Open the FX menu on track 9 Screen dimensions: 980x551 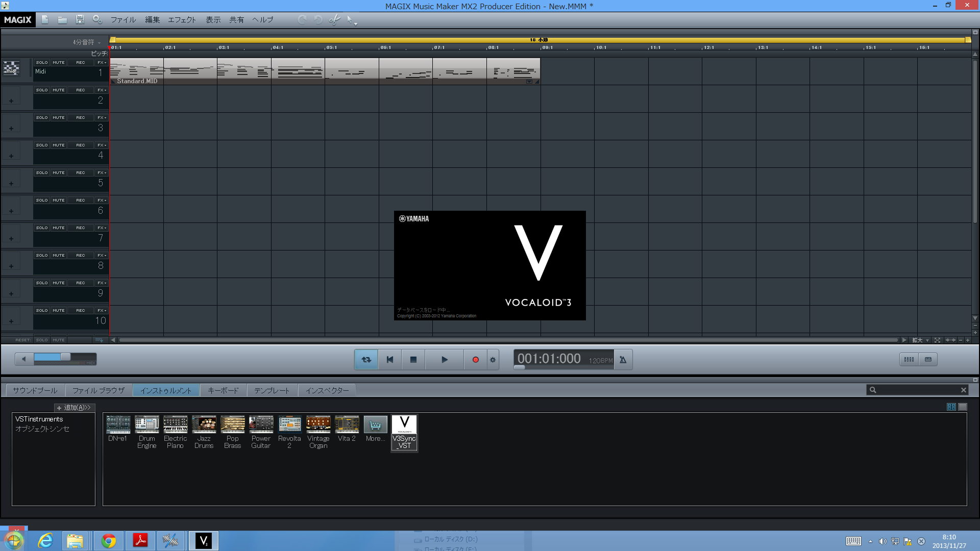point(102,283)
